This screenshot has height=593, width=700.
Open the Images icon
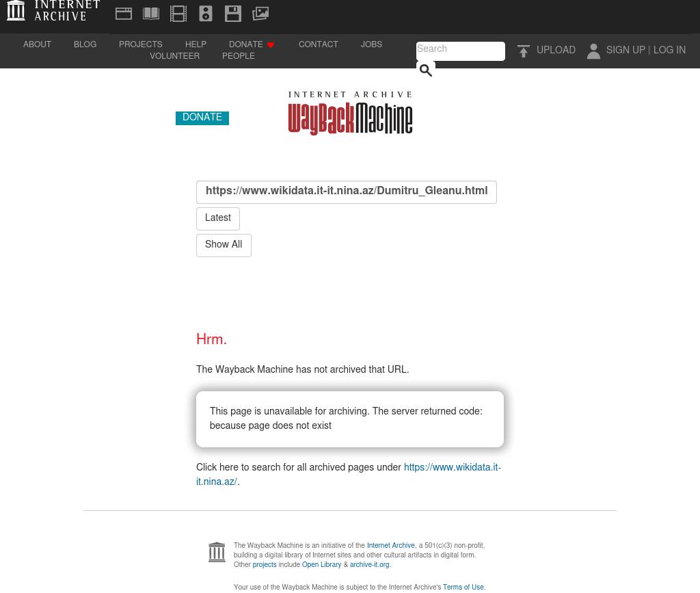point(260,14)
